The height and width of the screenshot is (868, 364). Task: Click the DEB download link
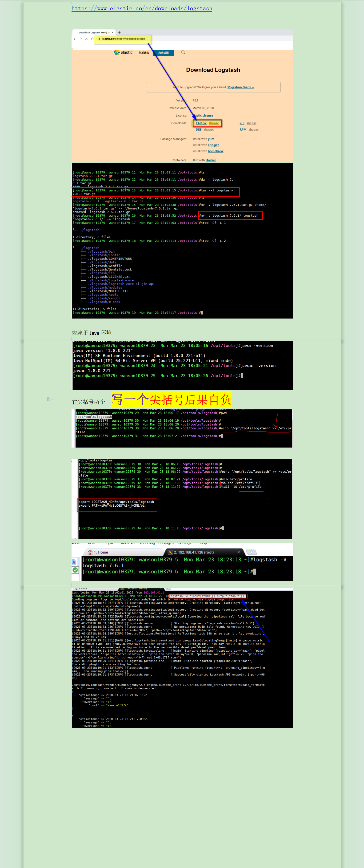pyautogui.click(x=199, y=130)
